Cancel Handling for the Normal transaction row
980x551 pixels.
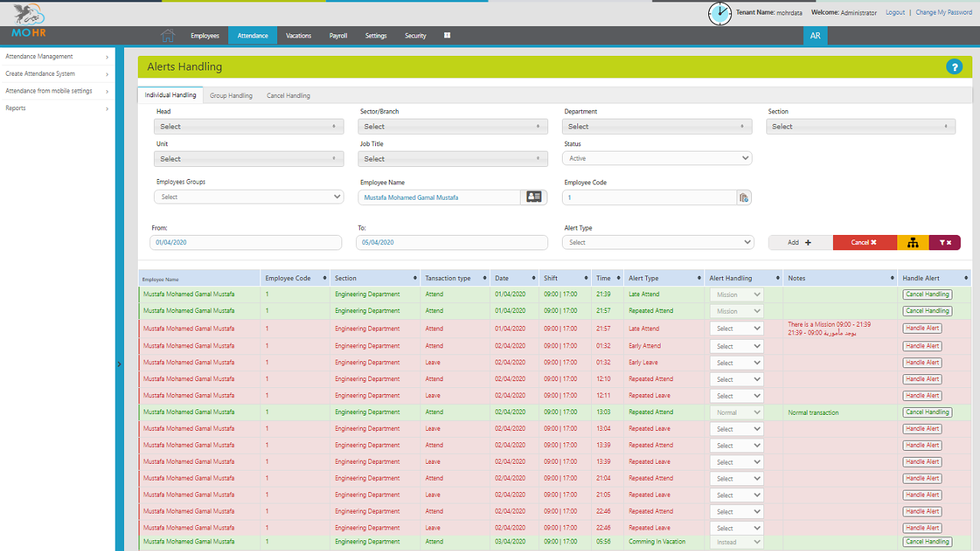pos(927,412)
